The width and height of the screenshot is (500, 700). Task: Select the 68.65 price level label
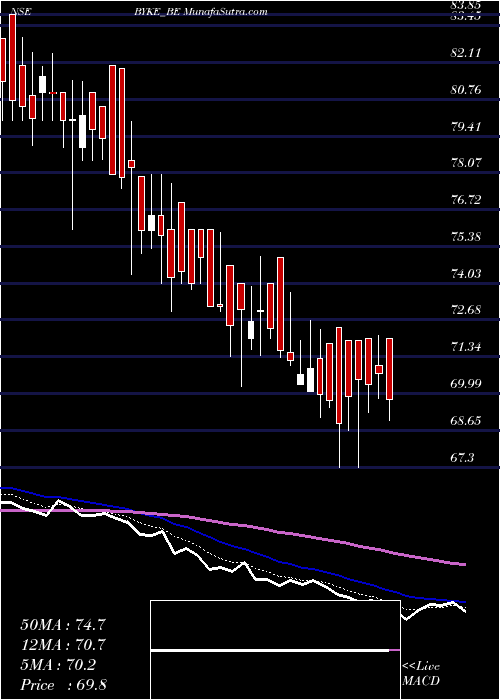pyautogui.click(x=466, y=421)
